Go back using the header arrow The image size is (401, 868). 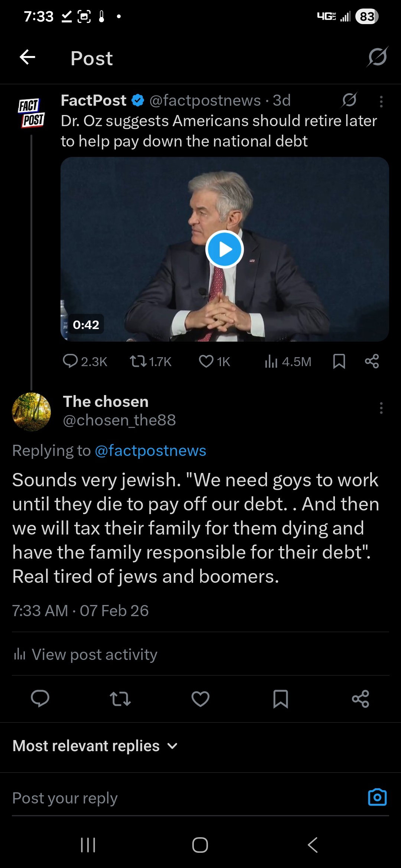coord(27,57)
